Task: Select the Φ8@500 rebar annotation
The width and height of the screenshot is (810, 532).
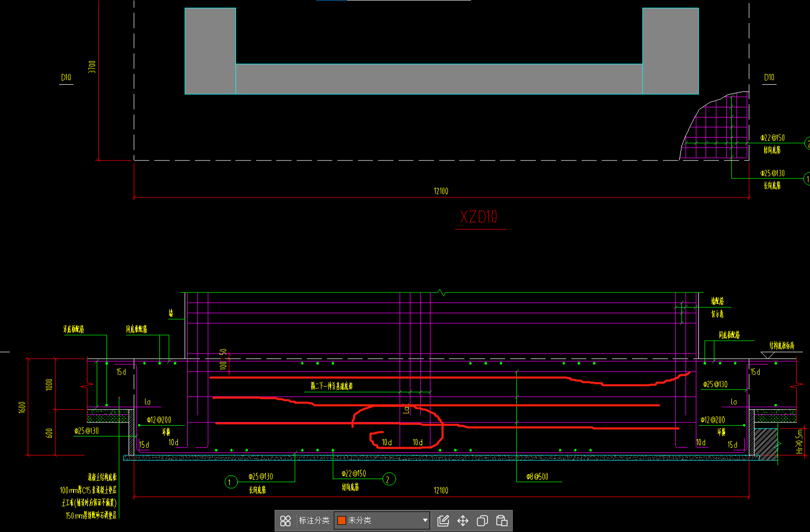Action: coord(537,476)
